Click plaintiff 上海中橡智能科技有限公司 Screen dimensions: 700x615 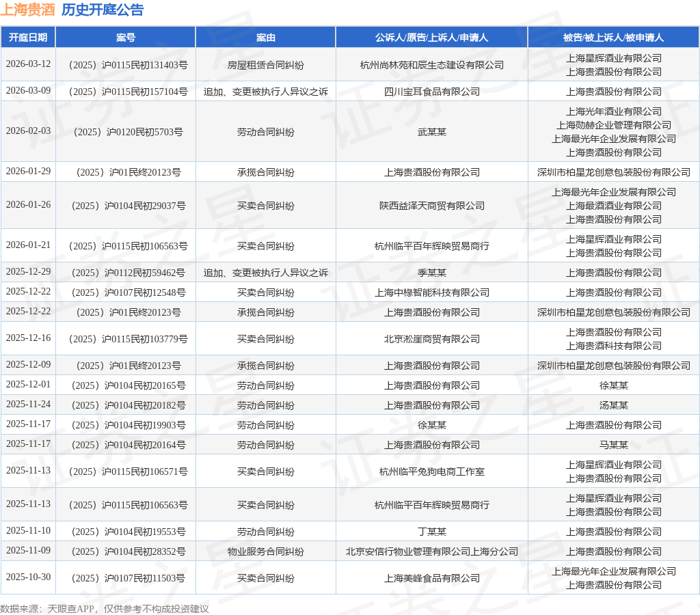[432, 292]
